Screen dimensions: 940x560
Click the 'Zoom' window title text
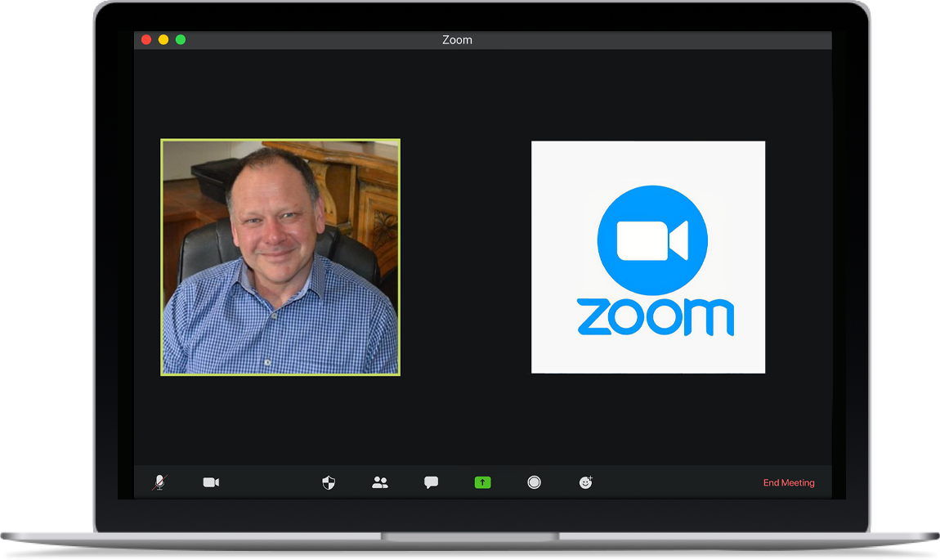457,40
